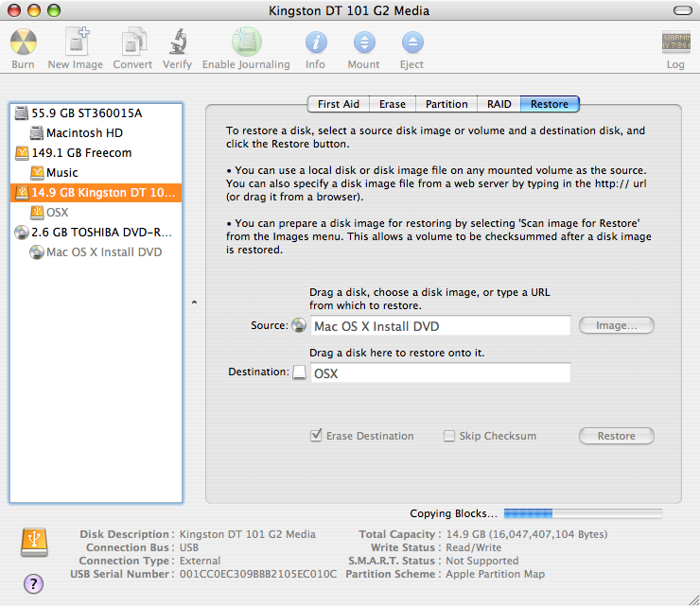The width and height of the screenshot is (700, 606).
Task: Open the Log viewer icon
Action: [x=676, y=42]
